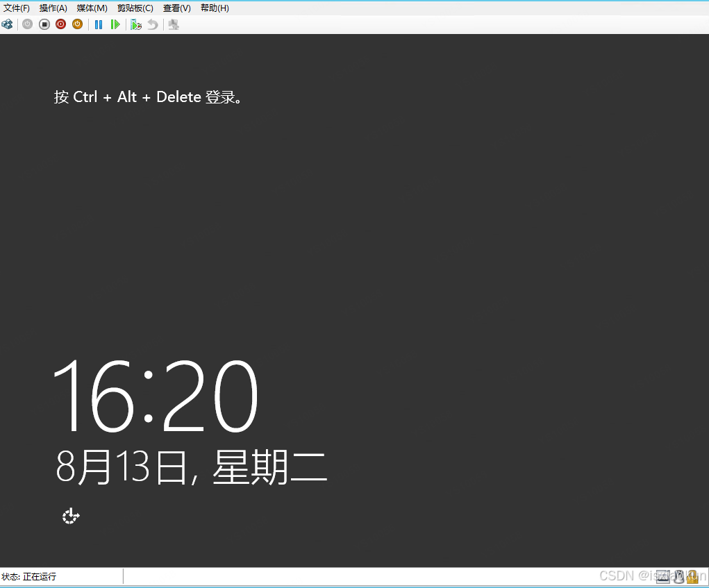Save the virtual machine state
The height and width of the screenshot is (588, 709).
pyautogui.click(x=76, y=24)
